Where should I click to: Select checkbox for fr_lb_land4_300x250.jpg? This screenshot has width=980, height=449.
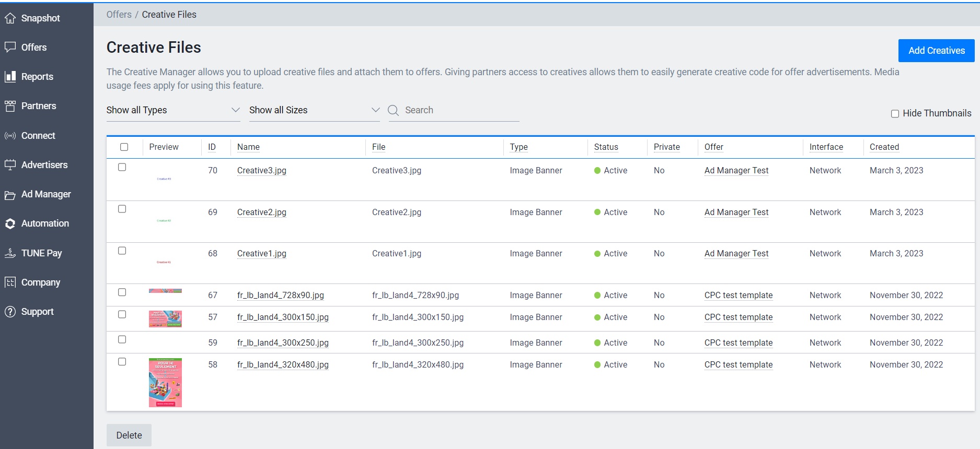[122, 339]
